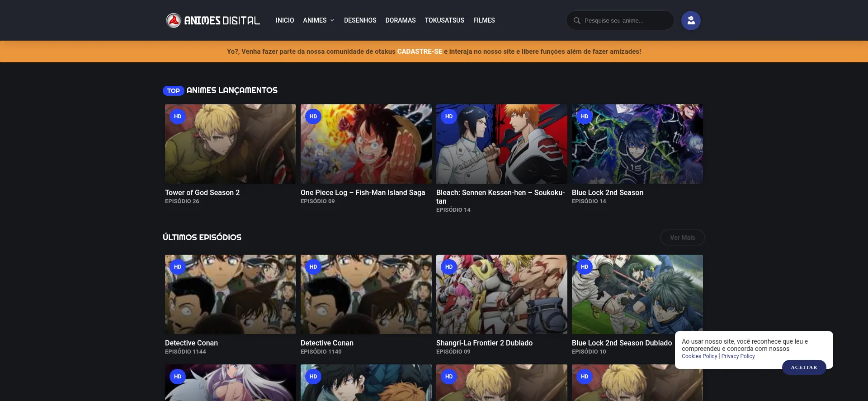
Task: Expand the ANIMES dropdown menu
Action: [319, 20]
